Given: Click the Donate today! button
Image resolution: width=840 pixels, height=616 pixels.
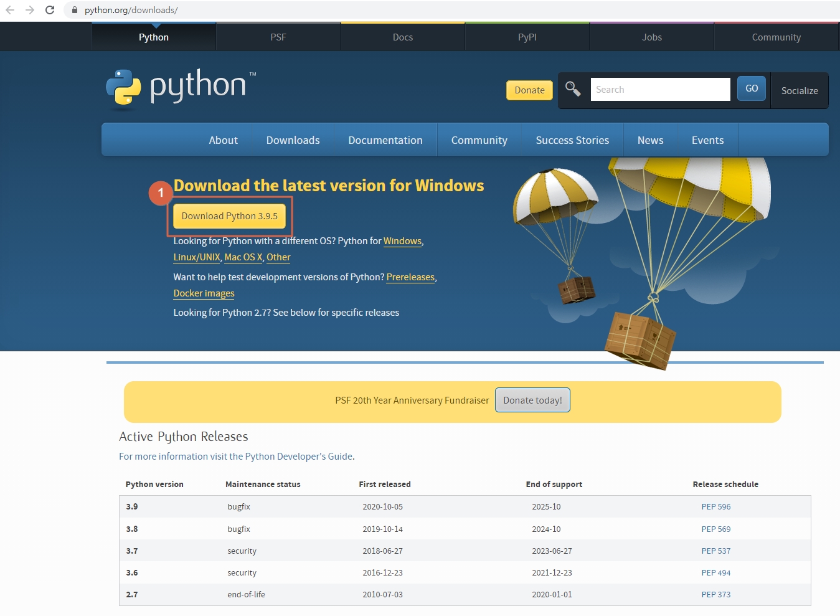Looking at the screenshot, I should pos(532,400).
